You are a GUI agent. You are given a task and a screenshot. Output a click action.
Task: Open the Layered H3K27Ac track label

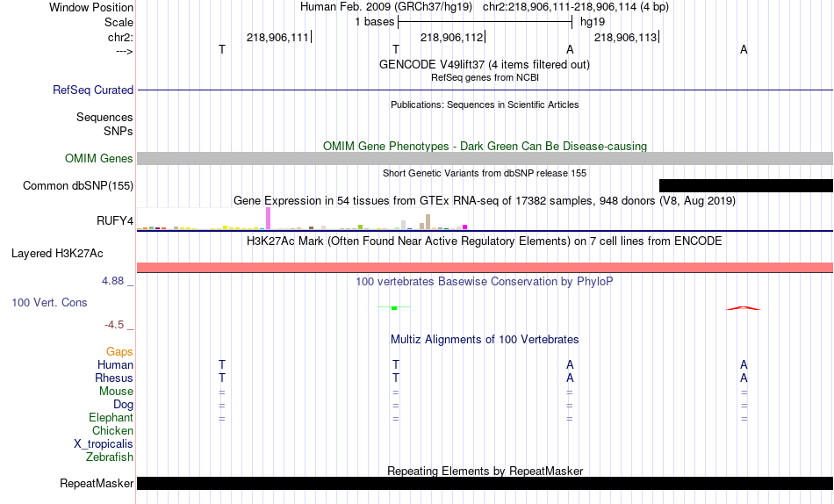click(x=57, y=254)
